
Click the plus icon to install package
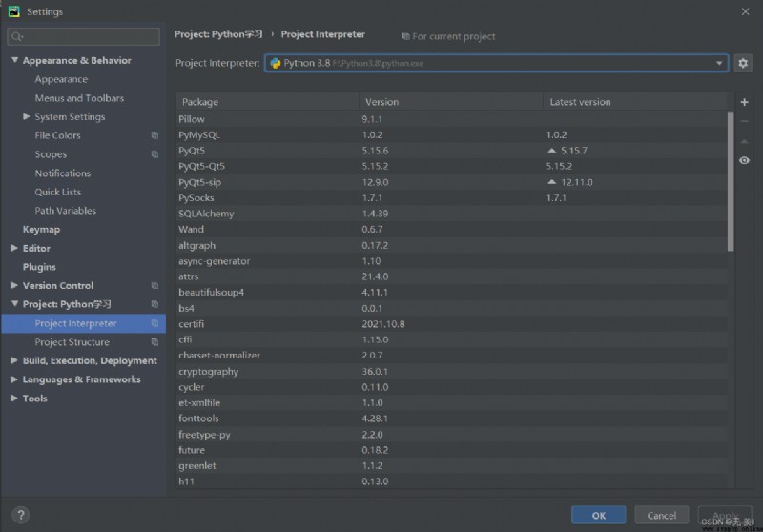click(744, 102)
